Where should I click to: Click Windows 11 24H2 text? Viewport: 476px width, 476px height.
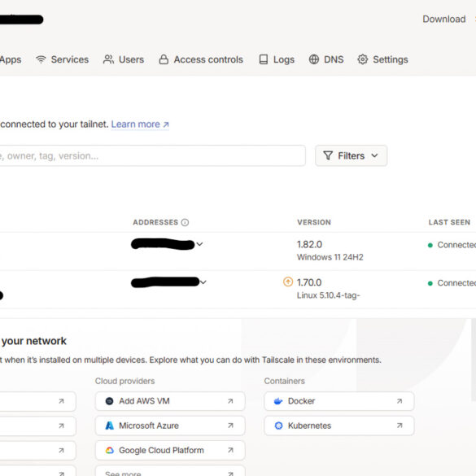330,257
